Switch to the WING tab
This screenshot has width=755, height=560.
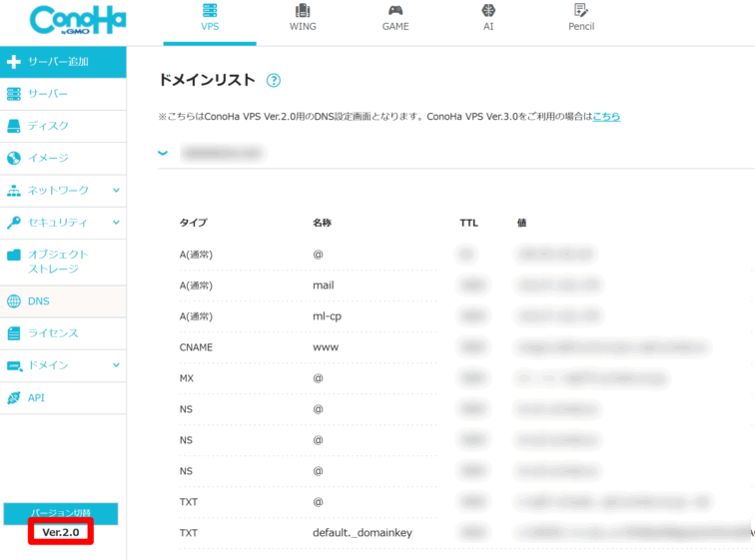pyautogui.click(x=303, y=18)
